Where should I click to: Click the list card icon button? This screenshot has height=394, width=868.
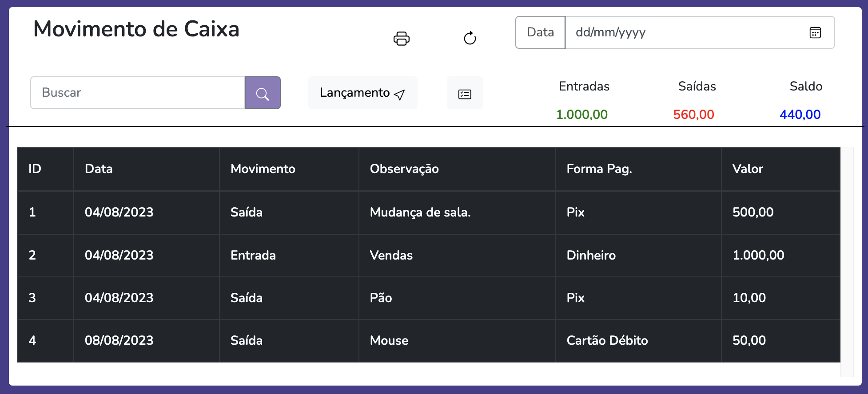[465, 93]
